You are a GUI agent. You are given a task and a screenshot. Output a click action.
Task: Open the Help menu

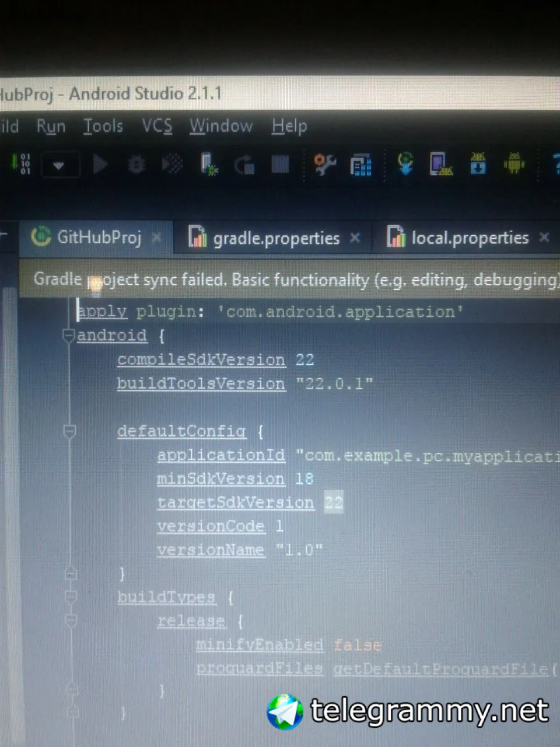289,126
